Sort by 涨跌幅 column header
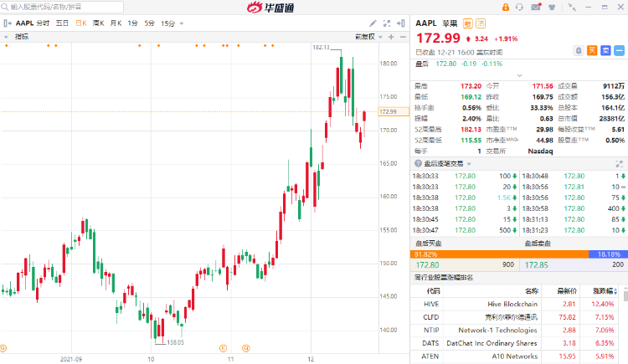The image size is (628, 364). [x=605, y=290]
